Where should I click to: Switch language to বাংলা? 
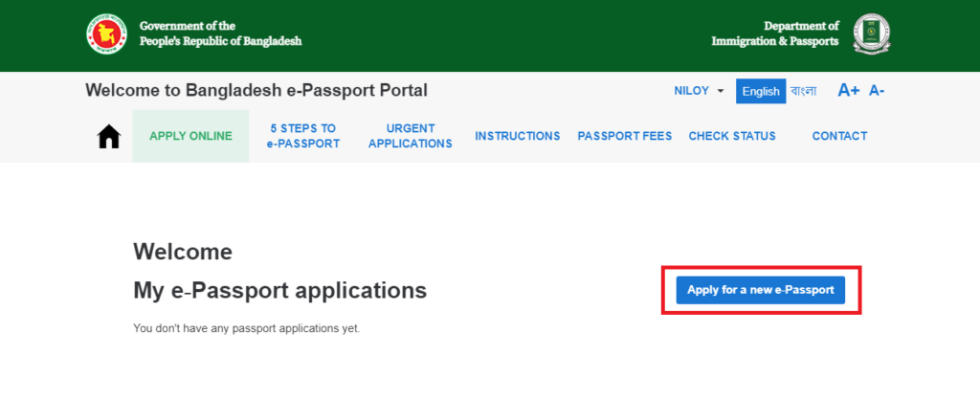pyautogui.click(x=803, y=91)
